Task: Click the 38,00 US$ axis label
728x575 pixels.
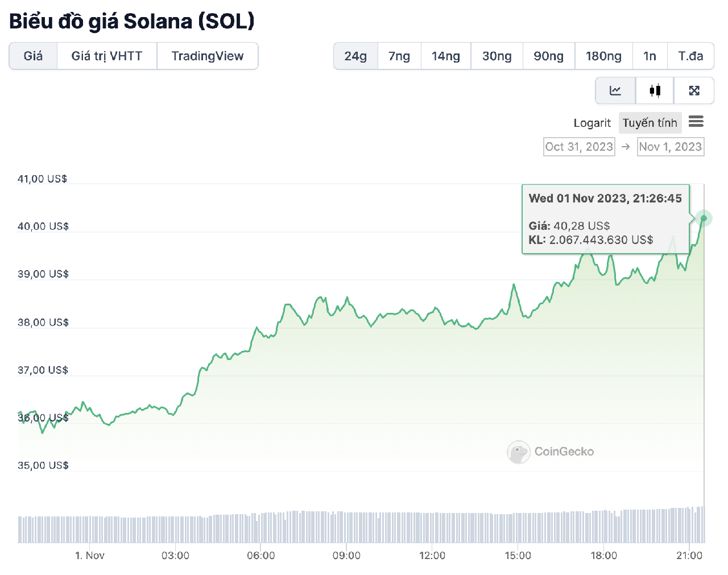Action: coord(43,322)
